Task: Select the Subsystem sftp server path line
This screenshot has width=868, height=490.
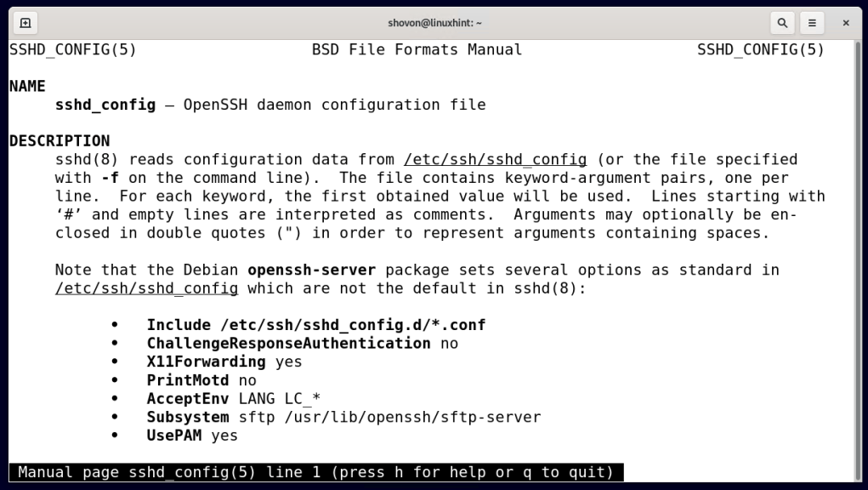Action: pyautogui.click(x=343, y=417)
